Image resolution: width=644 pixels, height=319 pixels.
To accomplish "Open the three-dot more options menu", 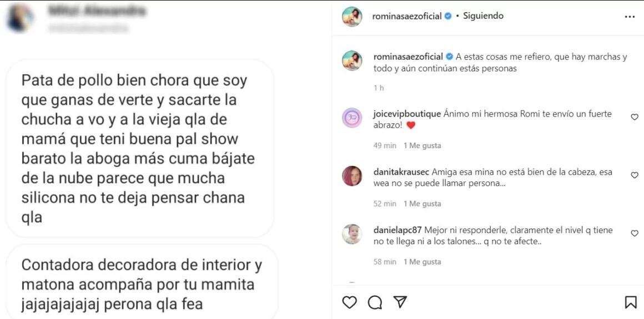I will (x=630, y=17).
